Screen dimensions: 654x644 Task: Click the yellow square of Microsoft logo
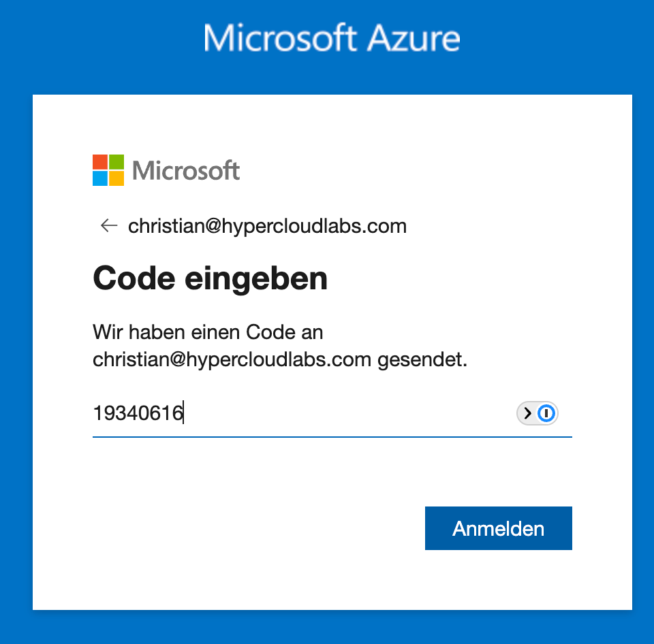116,178
